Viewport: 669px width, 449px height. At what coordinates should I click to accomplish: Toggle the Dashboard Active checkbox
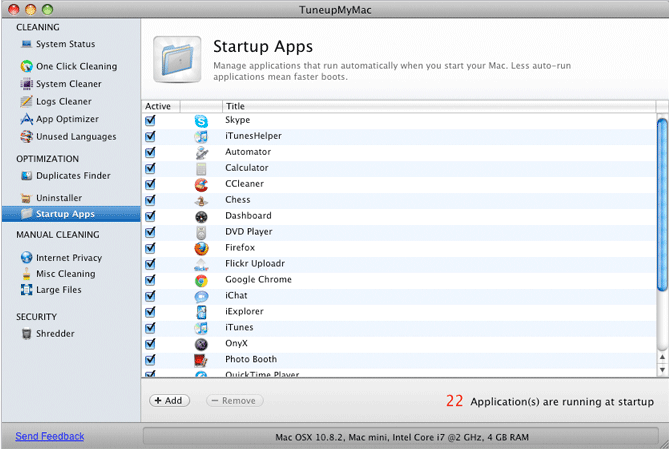[150, 216]
